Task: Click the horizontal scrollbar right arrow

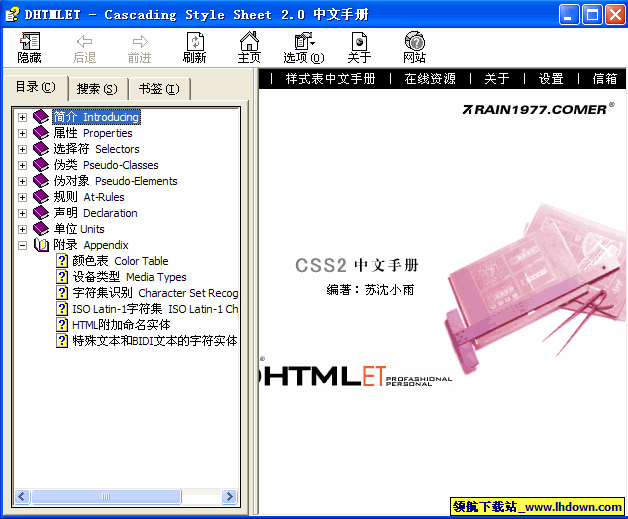Action: 229,497
